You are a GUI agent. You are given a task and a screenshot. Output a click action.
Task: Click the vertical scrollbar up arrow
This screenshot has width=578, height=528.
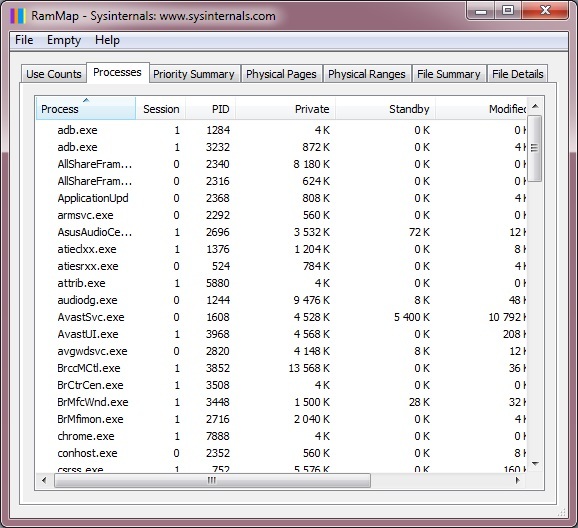click(x=535, y=106)
